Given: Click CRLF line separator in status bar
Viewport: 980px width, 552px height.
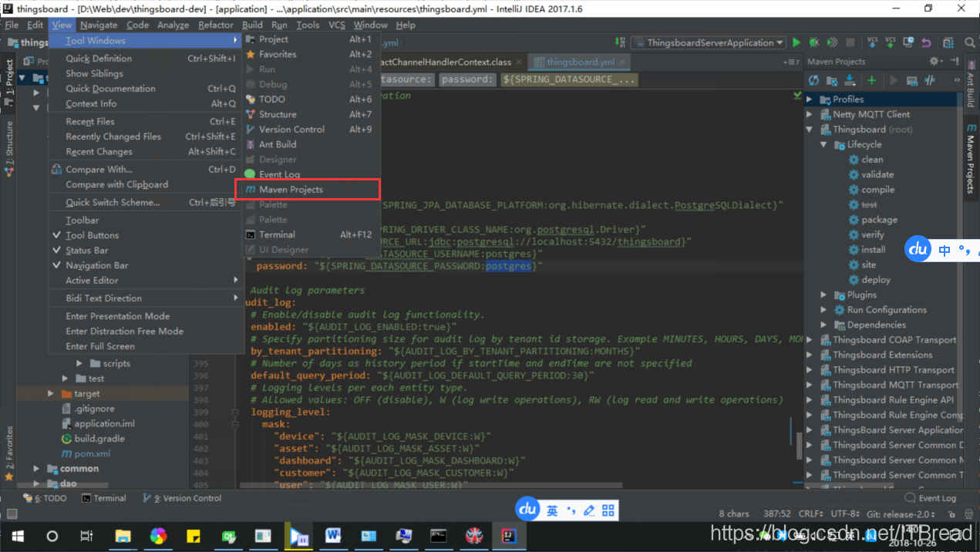Looking at the screenshot, I should click(811, 513).
